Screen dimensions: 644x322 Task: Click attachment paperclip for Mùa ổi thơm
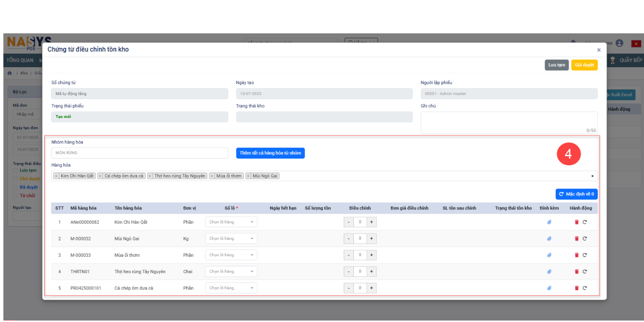[549, 255]
